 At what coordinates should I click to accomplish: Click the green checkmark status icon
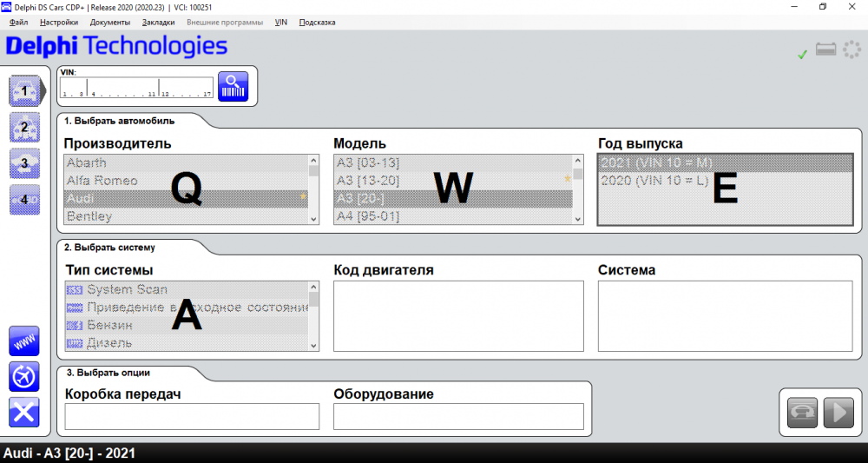pos(802,54)
